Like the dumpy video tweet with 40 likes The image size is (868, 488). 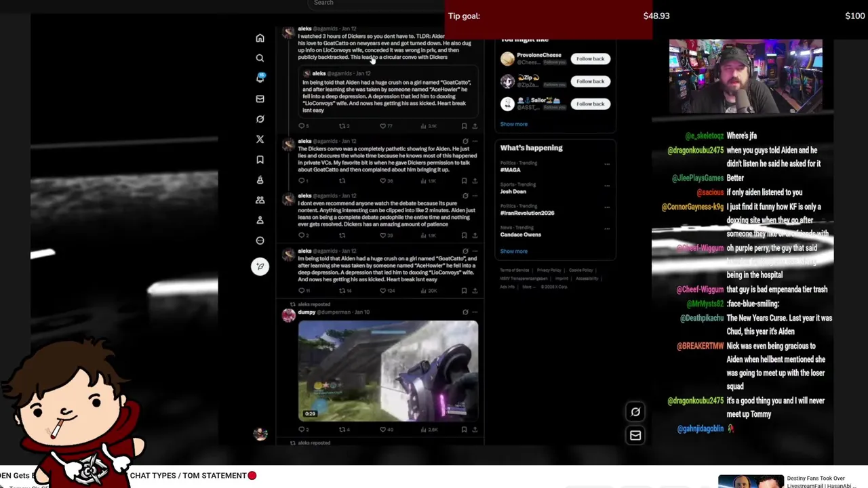(385, 430)
